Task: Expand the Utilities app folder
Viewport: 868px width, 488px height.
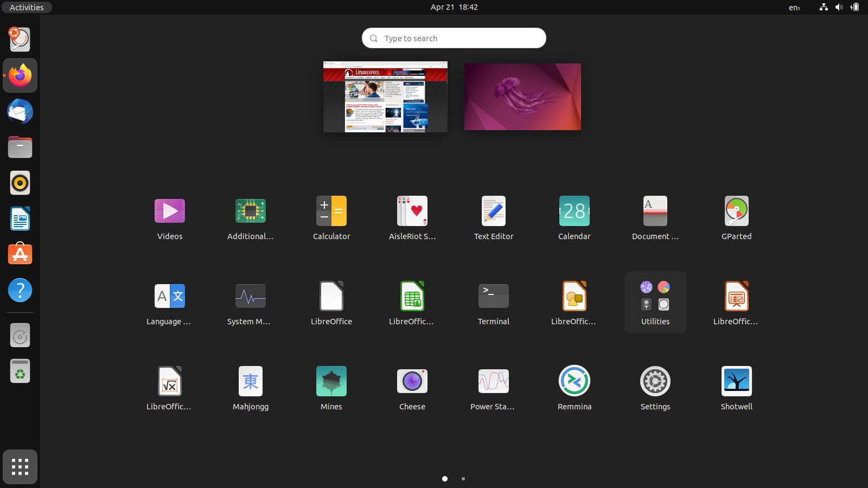Action: (655, 302)
